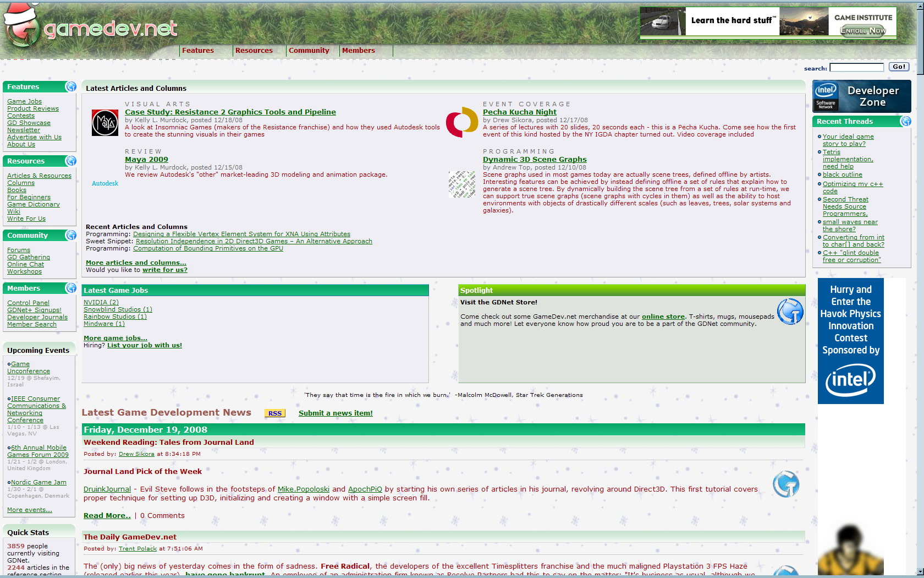Click the globe icon in Resources sidebar header
This screenshot has height=578, width=924.
70,161
